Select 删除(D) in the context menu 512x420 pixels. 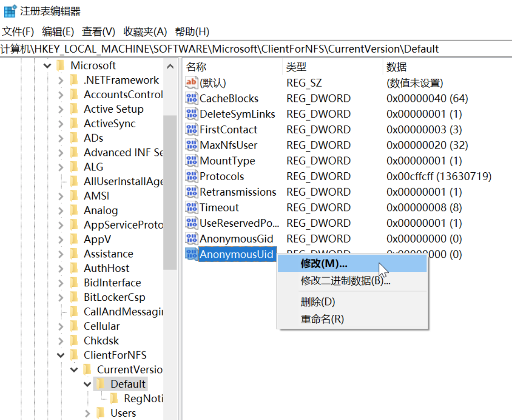pyautogui.click(x=318, y=302)
